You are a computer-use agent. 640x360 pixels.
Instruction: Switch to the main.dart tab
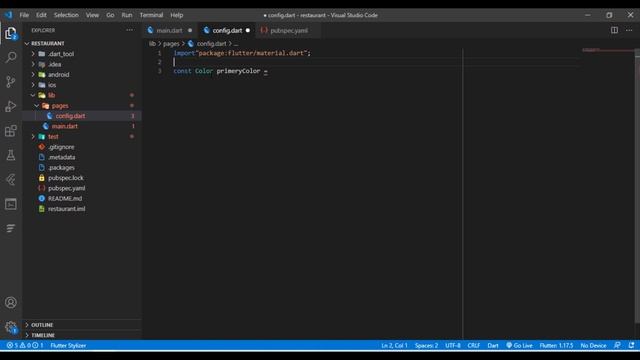click(x=170, y=30)
